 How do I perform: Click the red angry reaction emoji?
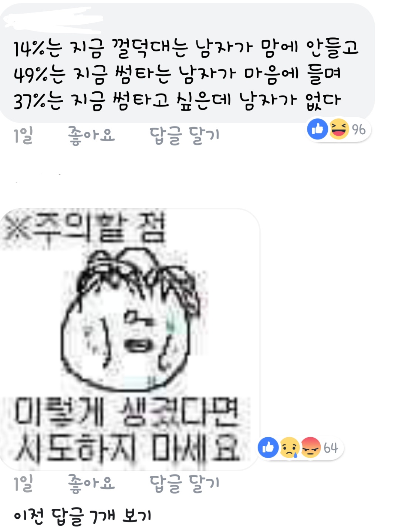(311, 447)
